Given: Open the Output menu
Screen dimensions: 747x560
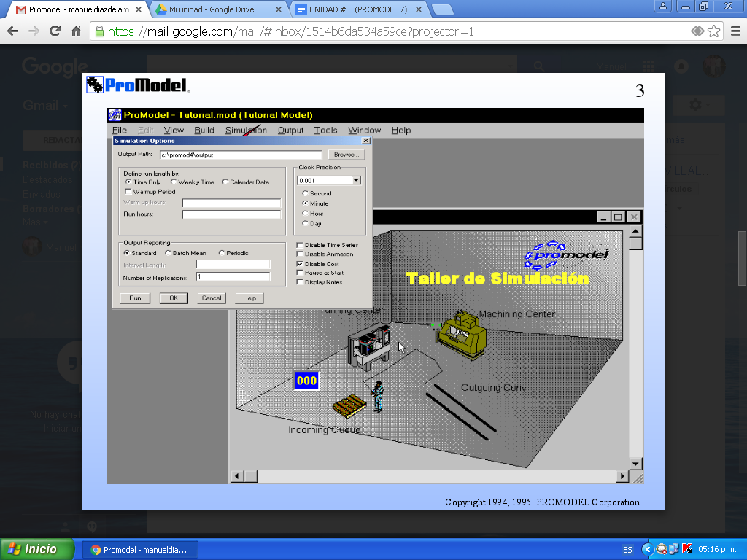Looking at the screenshot, I should (x=290, y=130).
